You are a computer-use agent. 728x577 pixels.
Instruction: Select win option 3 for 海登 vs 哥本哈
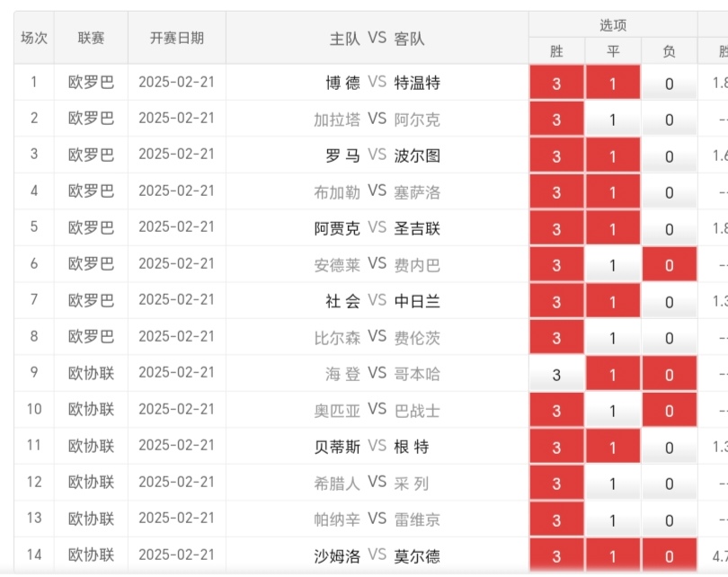pyautogui.click(x=556, y=375)
